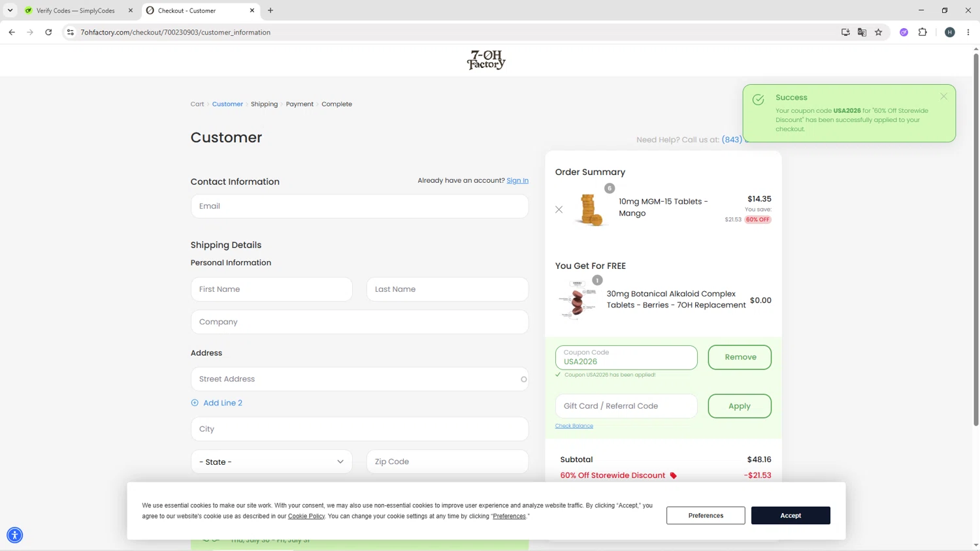Focus the Last Name field
This screenshot has width=980, height=551.
click(x=448, y=289)
